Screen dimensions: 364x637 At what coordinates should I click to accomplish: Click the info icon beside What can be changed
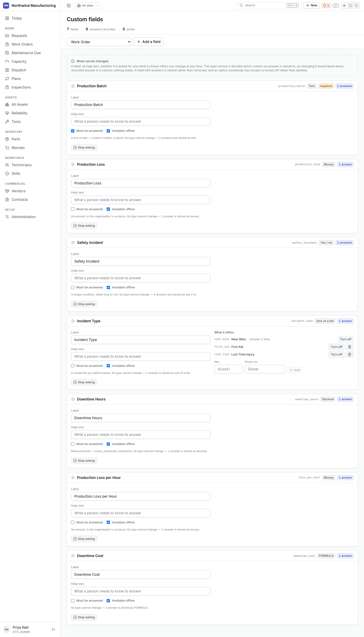73,61
